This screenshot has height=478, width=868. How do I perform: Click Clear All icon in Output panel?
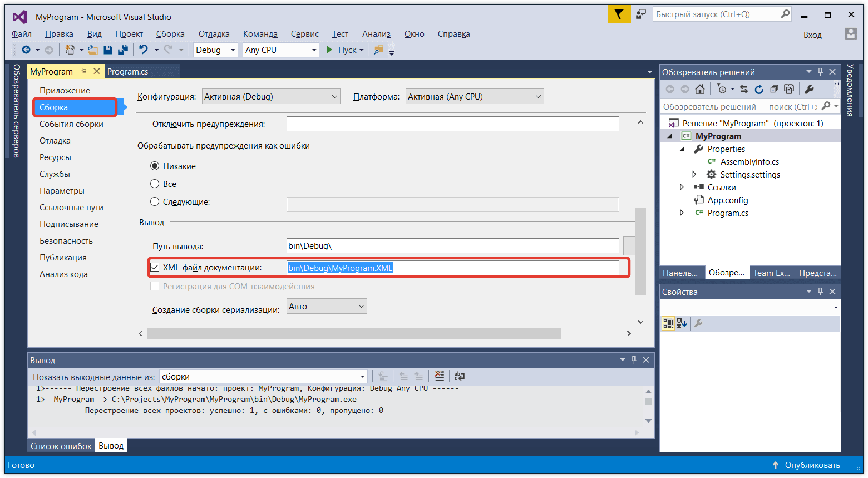tap(440, 376)
